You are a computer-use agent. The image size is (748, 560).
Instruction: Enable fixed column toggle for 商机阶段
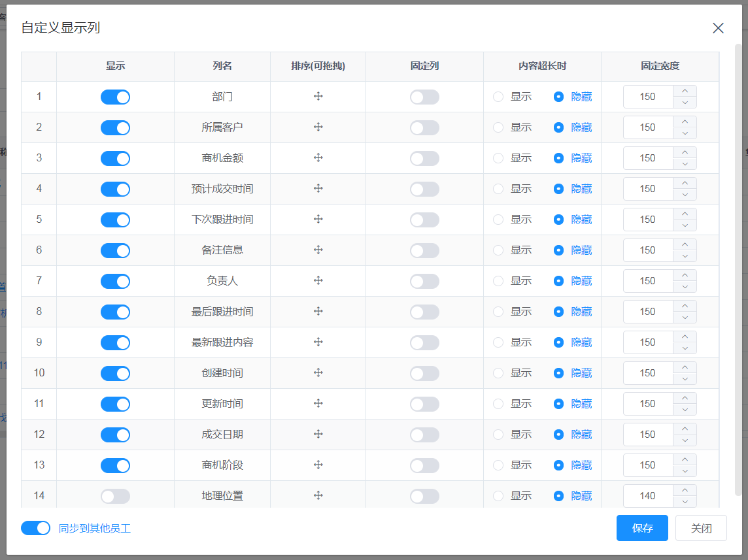click(x=424, y=466)
